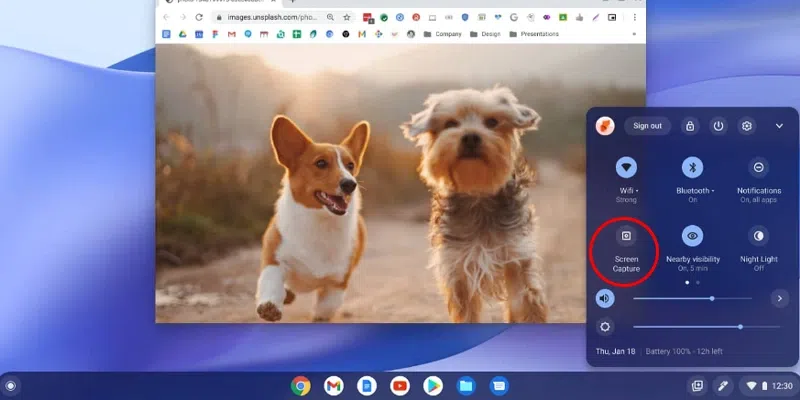Open Settings gear in quick settings panel
Viewport: 800px width, 400px height.
(747, 126)
